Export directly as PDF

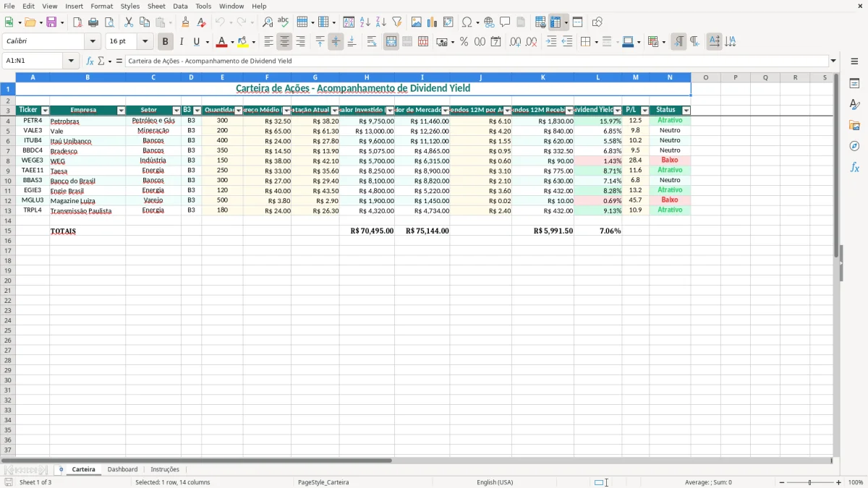(x=77, y=22)
